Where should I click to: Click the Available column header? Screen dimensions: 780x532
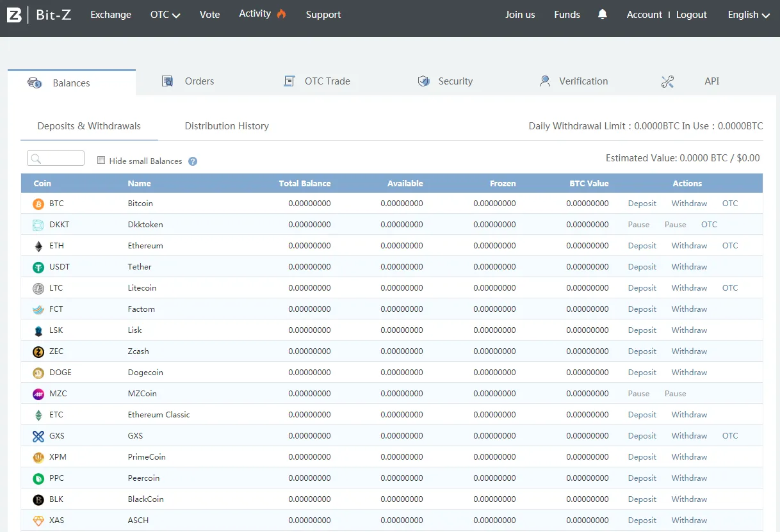point(405,184)
